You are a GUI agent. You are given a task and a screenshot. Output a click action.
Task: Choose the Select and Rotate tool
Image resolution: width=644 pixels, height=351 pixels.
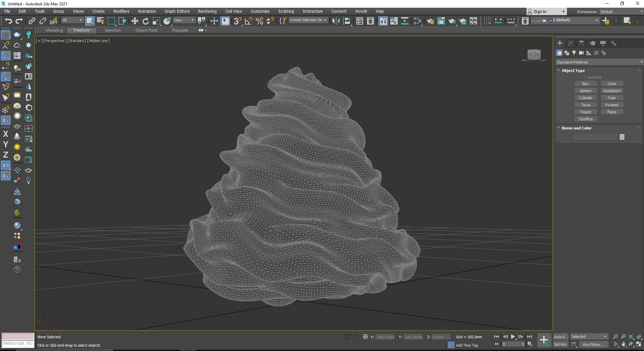(145, 21)
